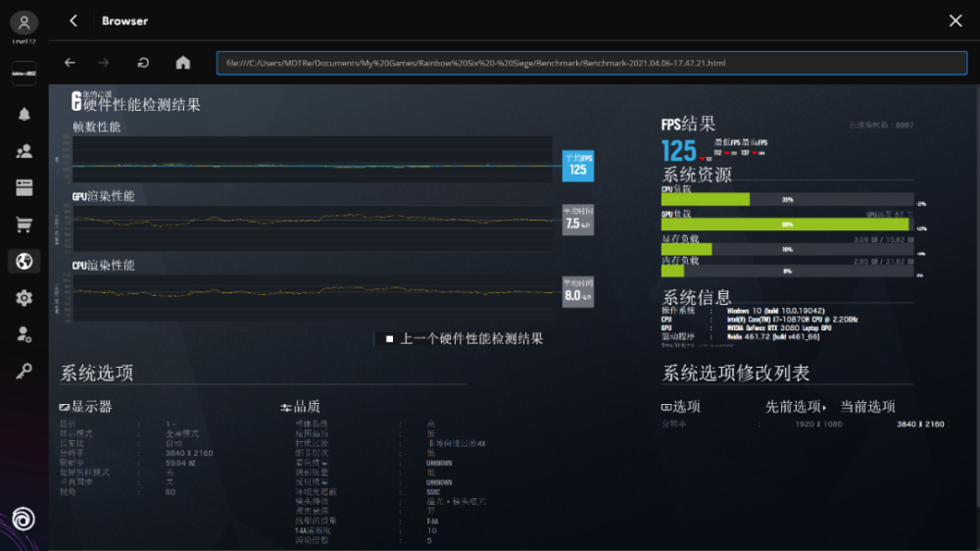Click the 系统选项修改列表 heading
Screen dimensions: 980x551
[736, 374]
